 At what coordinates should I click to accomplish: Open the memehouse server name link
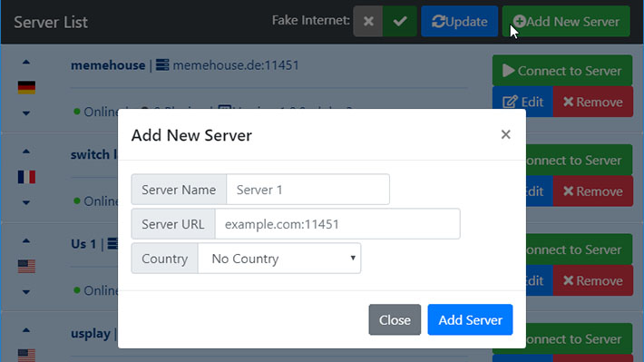pyautogui.click(x=108, y=65)
